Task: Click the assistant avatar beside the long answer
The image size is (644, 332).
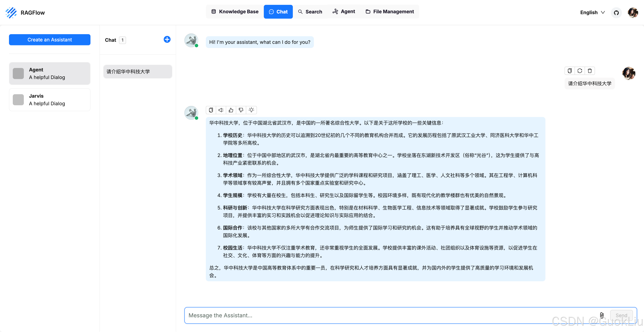Action: click(191, 113)
